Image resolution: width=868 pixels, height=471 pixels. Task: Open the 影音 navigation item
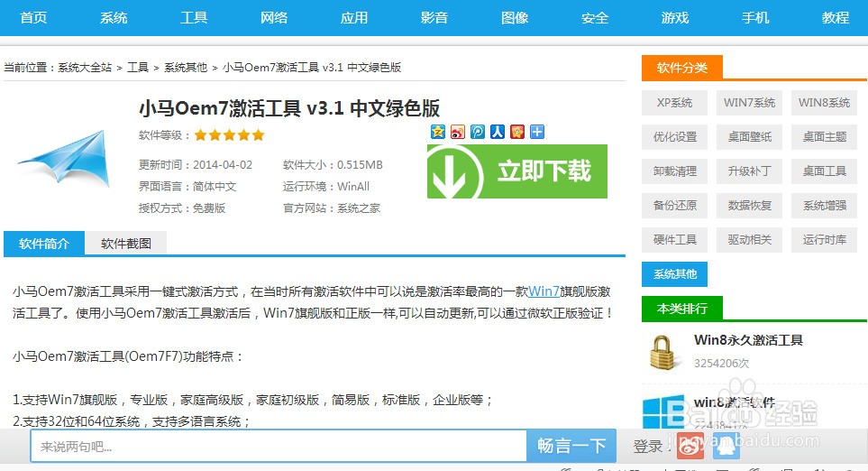click(434, 18)
